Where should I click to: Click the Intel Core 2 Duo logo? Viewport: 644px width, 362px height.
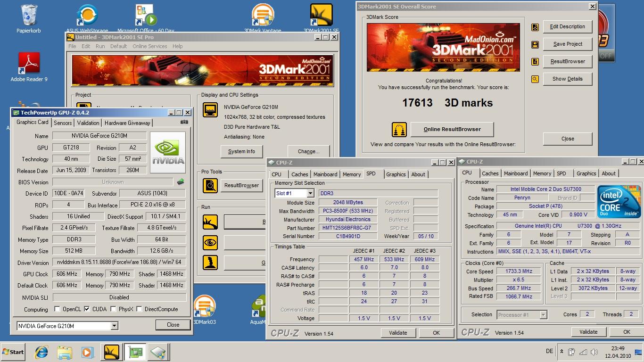point(619,202)
